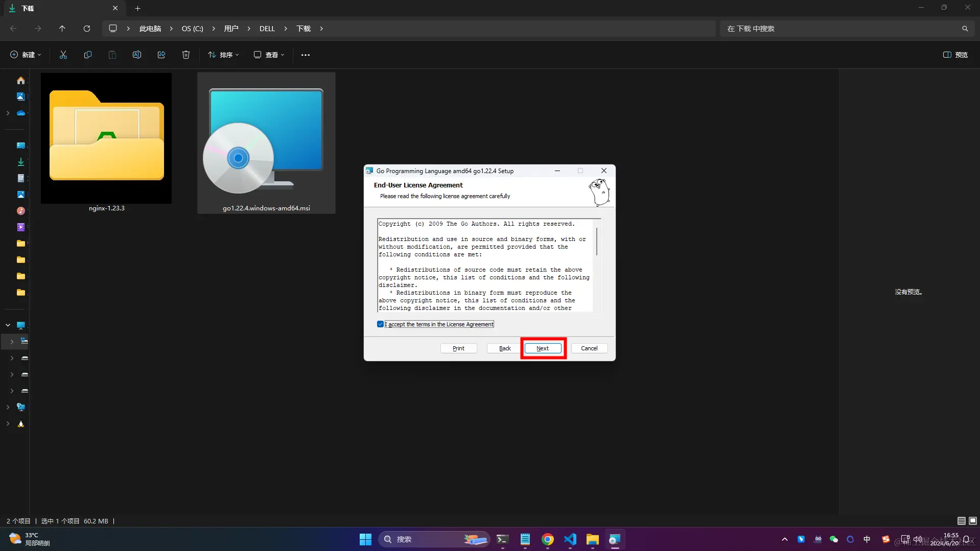Open the Videos quick-access icon in sidebar
The image size is (980, 551).
(21, 227)
